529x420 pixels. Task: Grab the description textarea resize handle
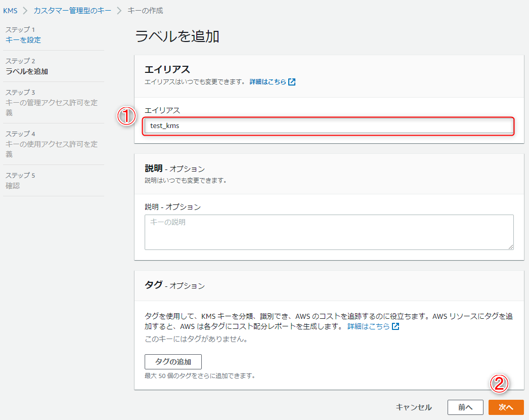coord(511,247)
